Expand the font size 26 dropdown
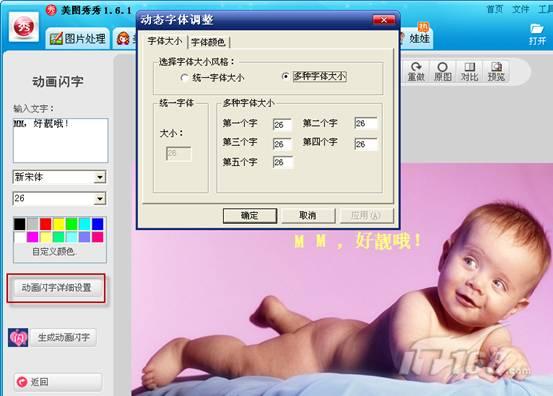This screenshot has height=396, width=553. click(100, 199)
